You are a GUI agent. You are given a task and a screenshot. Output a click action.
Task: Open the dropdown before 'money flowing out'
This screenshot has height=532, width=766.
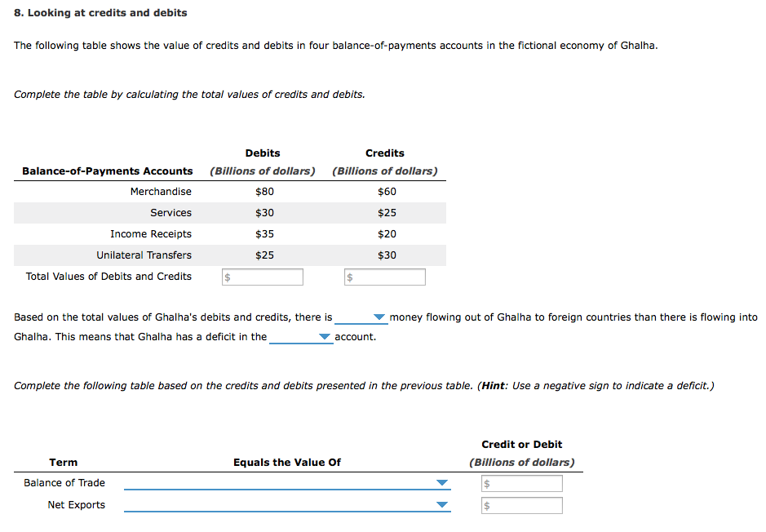pos(361,317)
